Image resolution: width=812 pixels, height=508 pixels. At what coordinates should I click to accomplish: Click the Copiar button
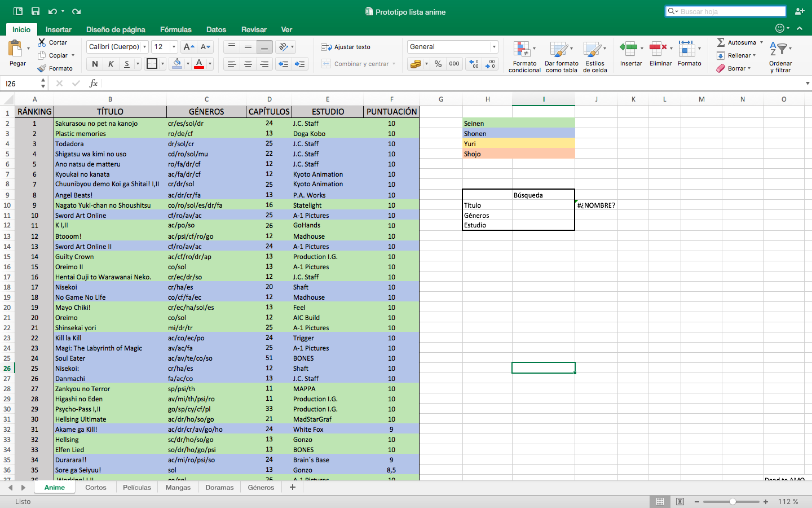[x=52, y=55]
